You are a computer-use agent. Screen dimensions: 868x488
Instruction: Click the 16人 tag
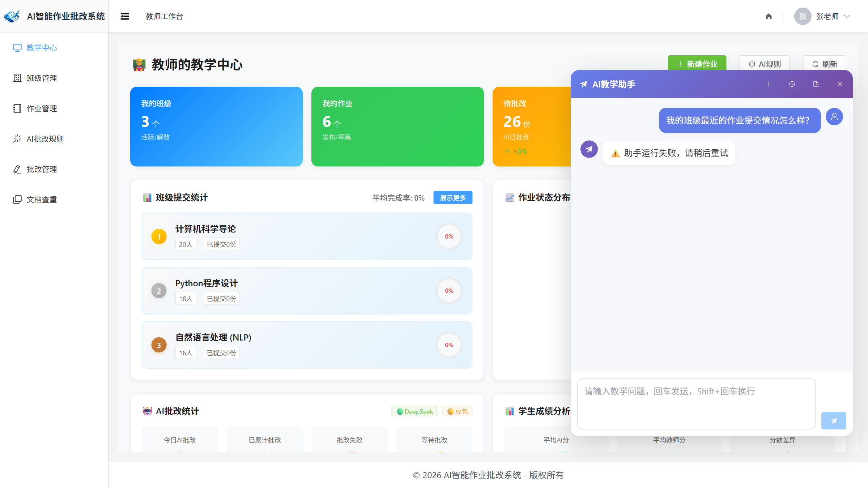pyautogui.click(x=186, y=353)
